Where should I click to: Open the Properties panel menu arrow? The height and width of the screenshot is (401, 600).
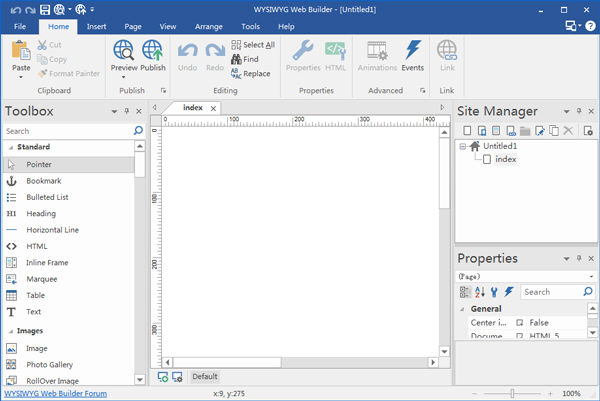click(566, 259)
